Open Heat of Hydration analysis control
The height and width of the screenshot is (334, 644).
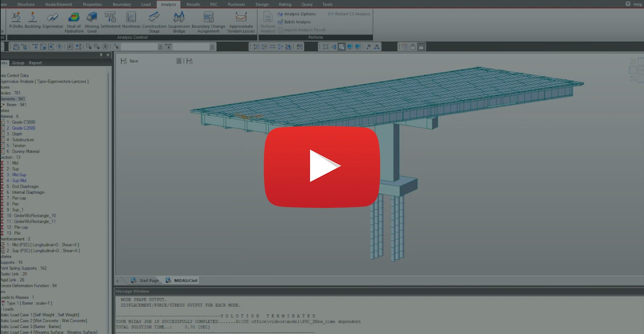pos(74,22)
